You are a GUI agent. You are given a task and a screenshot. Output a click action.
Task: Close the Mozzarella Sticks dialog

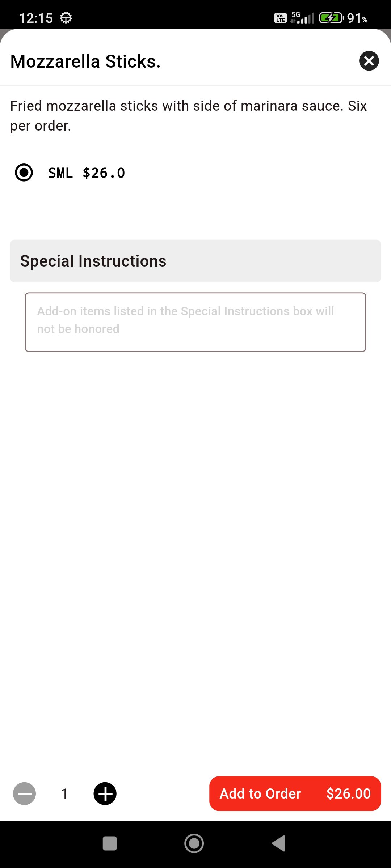369,61
